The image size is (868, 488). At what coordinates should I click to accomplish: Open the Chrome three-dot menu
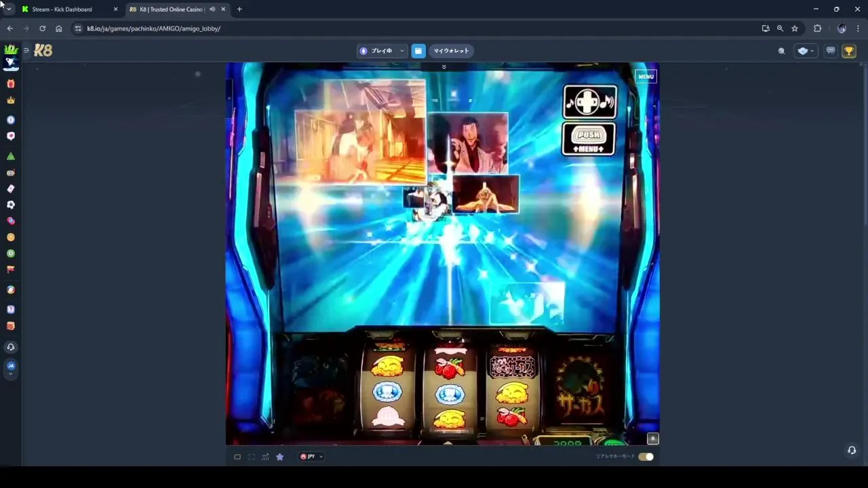click(857, 28)
